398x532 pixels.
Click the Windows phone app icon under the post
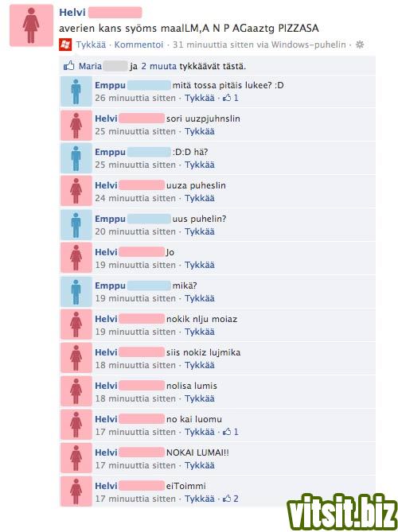coord(65,45)
